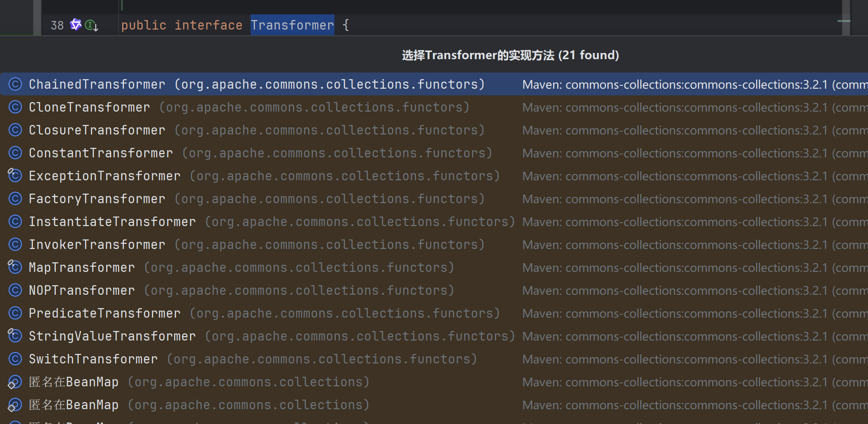Screen dimensions: 868x424
Task: Open SwitchTransformer implementation
Action: click(x=434, y=359)
